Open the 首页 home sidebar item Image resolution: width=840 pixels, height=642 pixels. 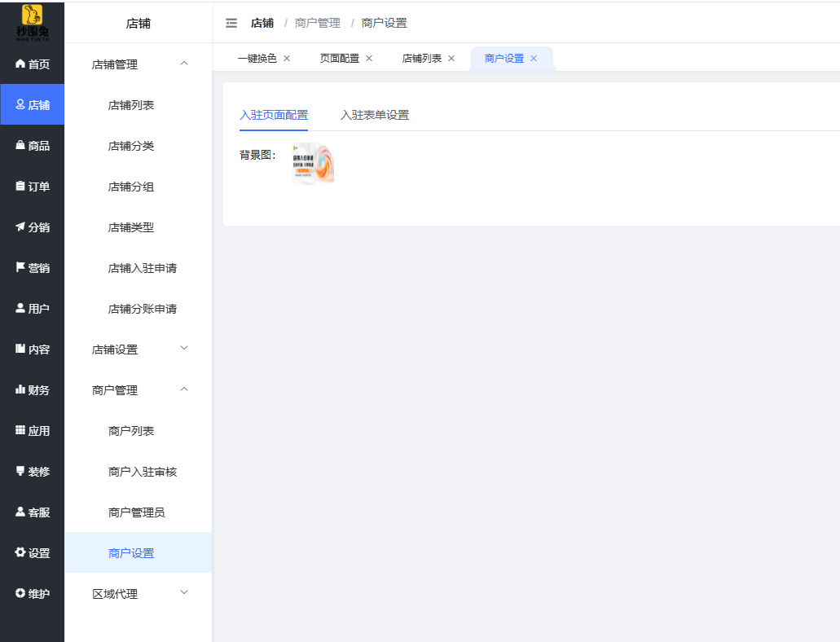point(33,64)
